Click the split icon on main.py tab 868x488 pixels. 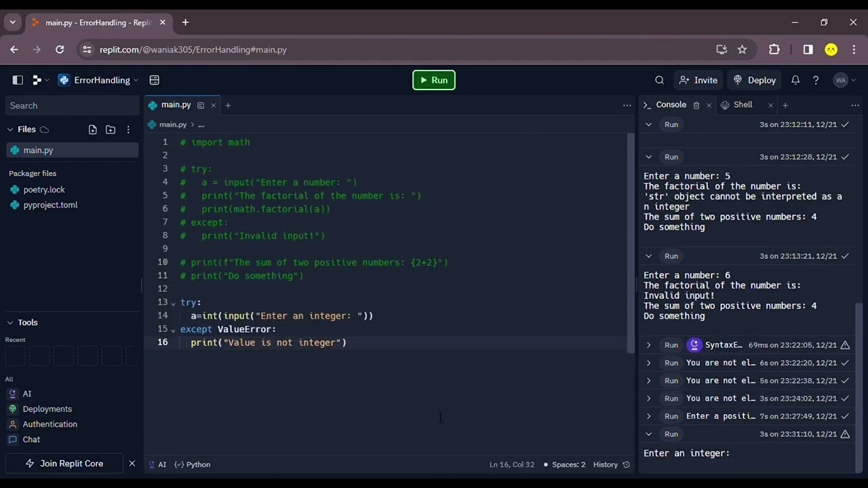coord(201,105)
